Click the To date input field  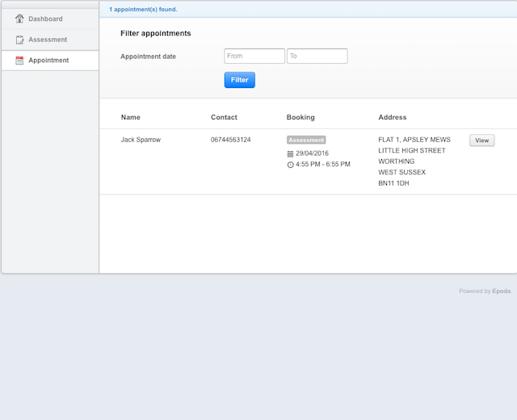(317, 56)
